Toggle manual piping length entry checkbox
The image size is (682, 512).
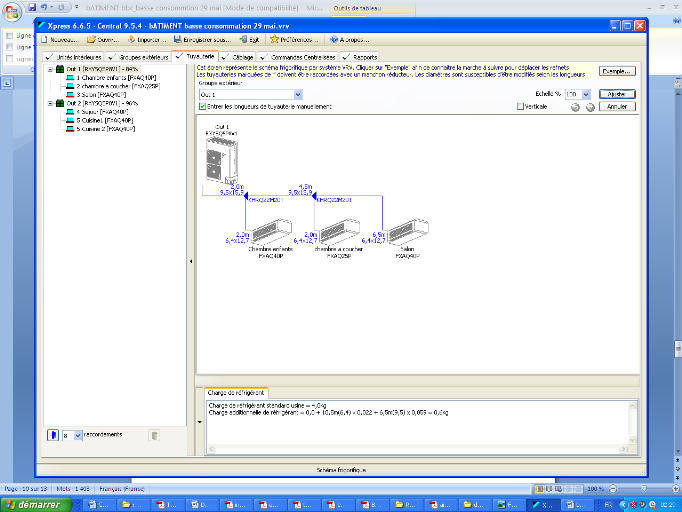[x=203, y=106]
